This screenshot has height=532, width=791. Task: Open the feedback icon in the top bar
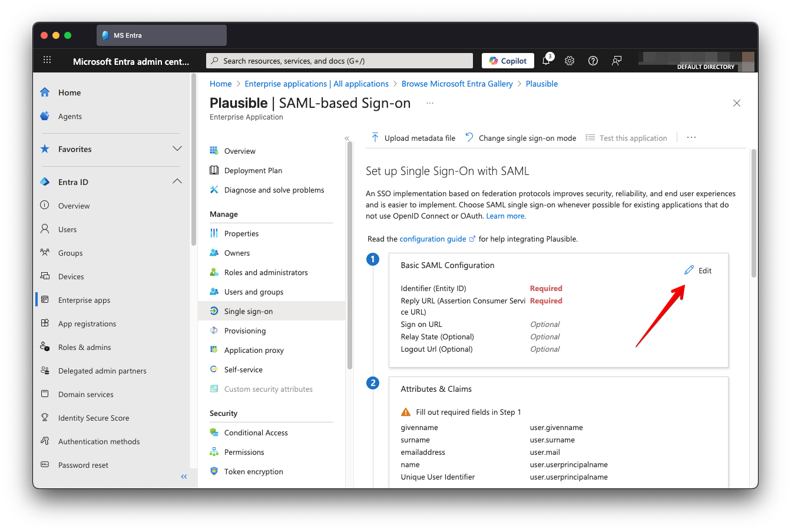(x=616, y=61)
